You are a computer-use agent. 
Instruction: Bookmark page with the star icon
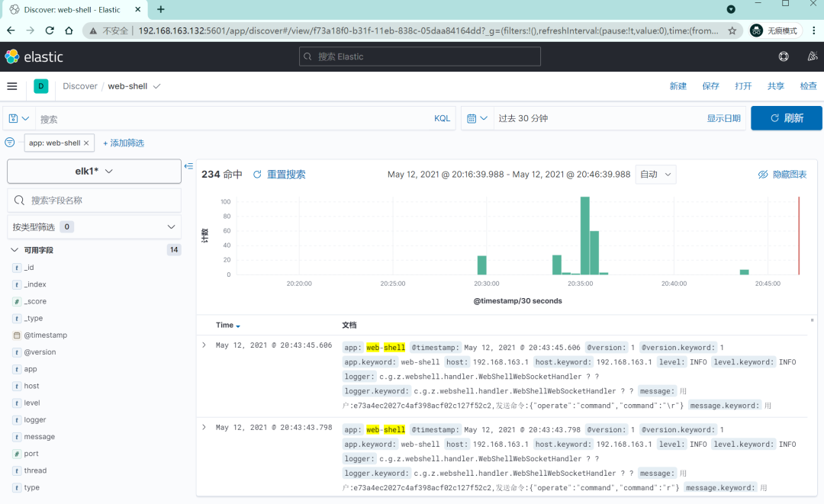click(x=732, y=31)
